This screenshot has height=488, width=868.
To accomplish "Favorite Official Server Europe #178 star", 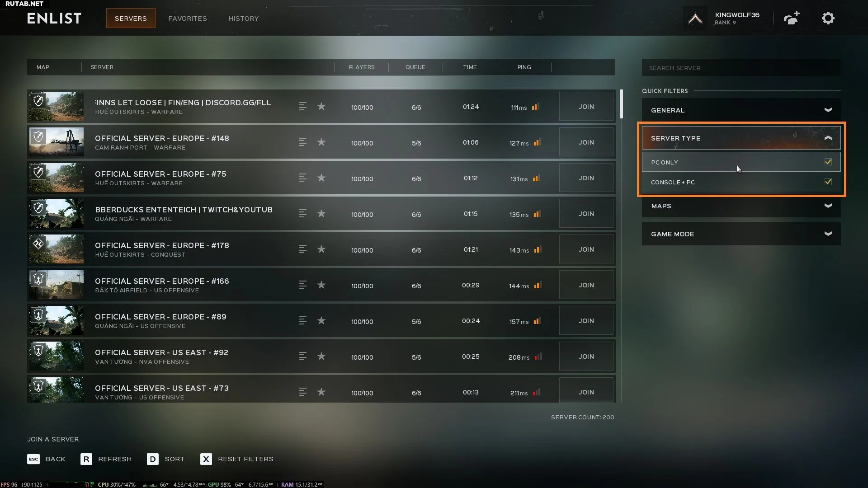I will (x=321, y=249).
